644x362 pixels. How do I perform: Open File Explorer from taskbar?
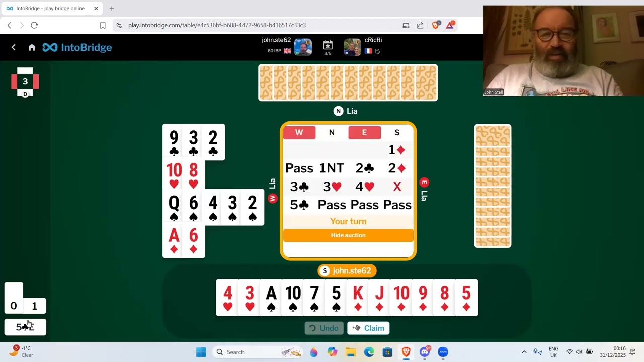point(351,352)
